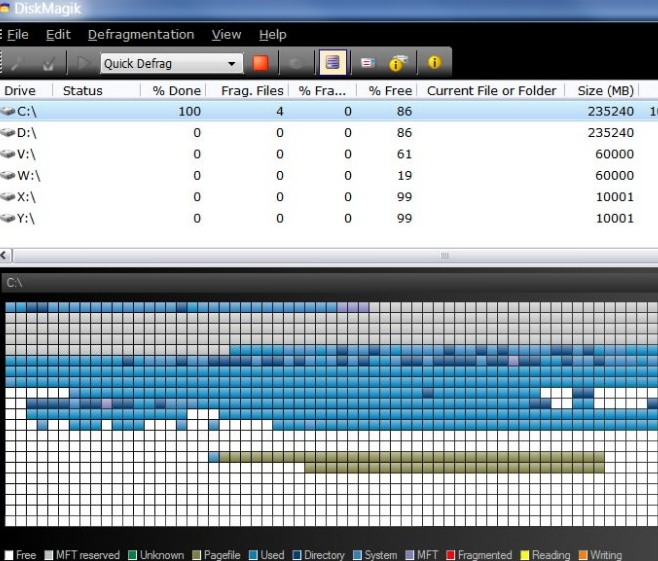Sort by the Status column header

[x=97, y=91]
